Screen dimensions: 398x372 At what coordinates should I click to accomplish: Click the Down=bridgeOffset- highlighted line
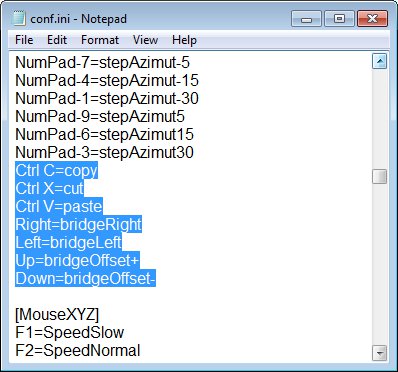(x=85, y=278)
